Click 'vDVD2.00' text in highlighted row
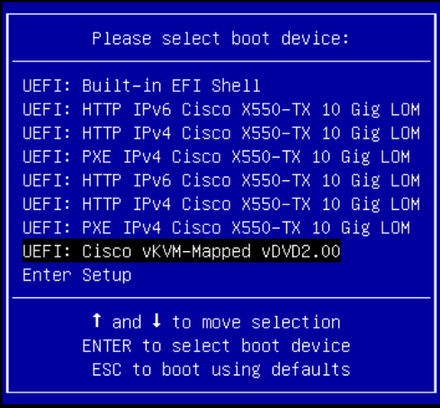The width and height of the screenshot is (440, 408). [301, 251]
